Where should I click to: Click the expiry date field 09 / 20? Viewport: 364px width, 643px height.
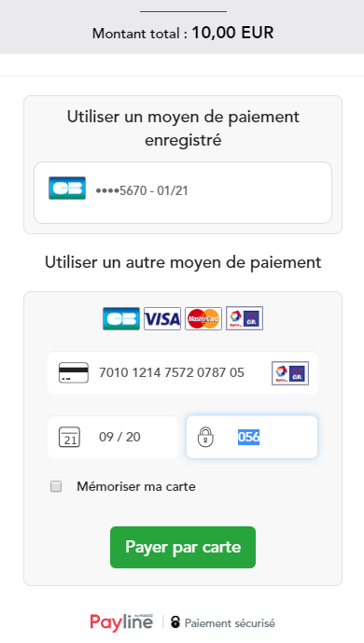pos(113,437)
